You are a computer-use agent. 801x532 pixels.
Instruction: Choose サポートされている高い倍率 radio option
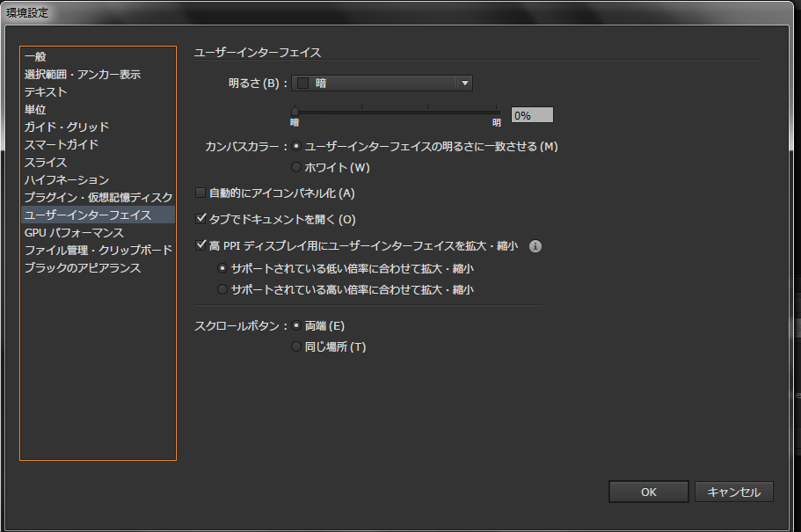tap(222, 289)
